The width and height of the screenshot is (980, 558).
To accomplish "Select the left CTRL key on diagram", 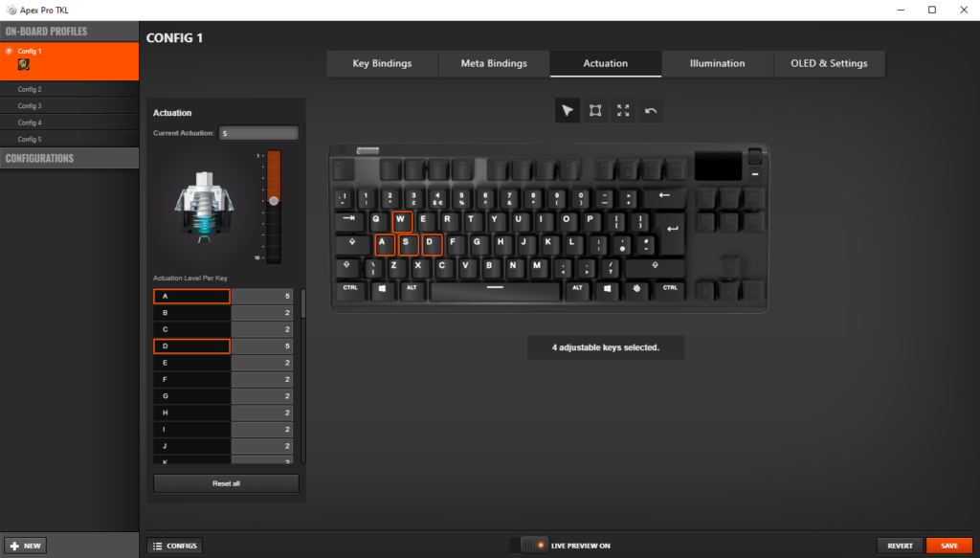I will [350, 291].
